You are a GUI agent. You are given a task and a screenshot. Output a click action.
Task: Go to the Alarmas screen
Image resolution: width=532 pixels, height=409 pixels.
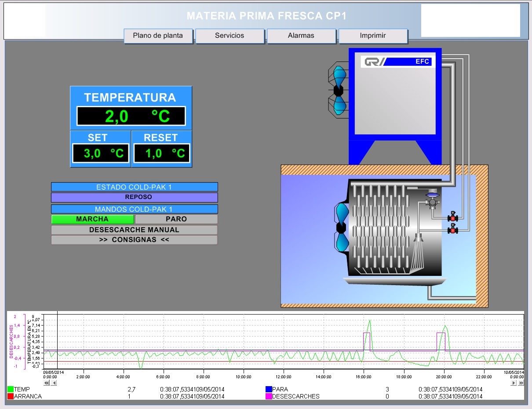click(x=301, y=36)
